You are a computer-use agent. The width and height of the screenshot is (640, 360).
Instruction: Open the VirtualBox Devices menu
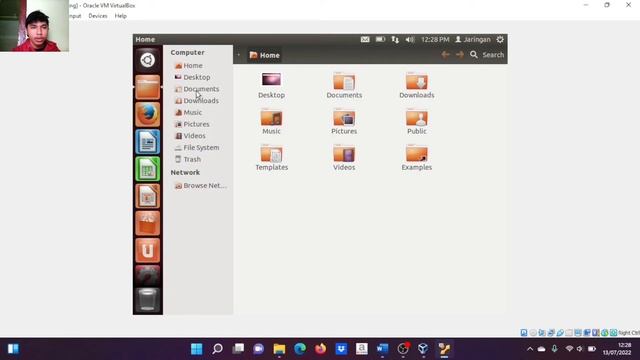pyautogui.click(x=98, y=16)
